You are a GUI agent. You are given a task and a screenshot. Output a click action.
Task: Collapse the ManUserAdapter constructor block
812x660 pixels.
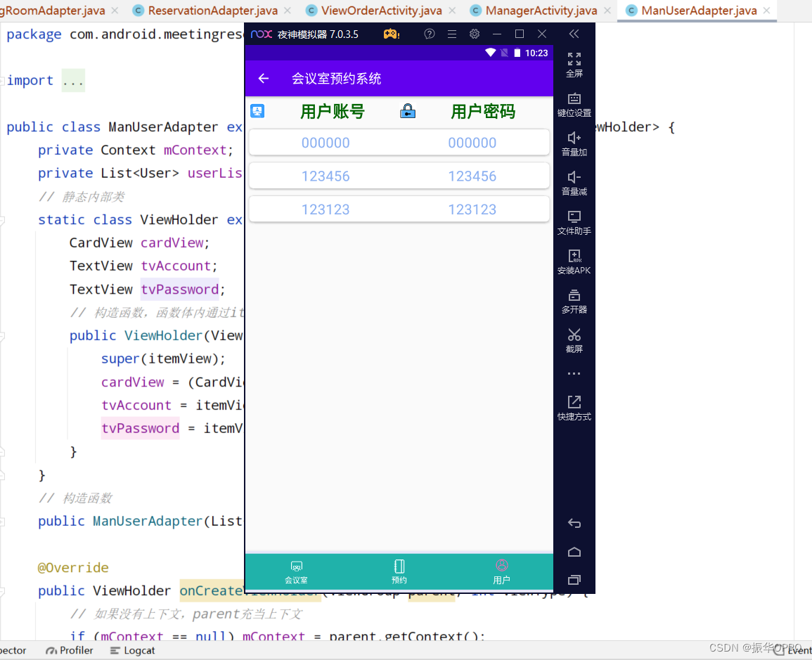pyautogui.click(x=2, y=522)
